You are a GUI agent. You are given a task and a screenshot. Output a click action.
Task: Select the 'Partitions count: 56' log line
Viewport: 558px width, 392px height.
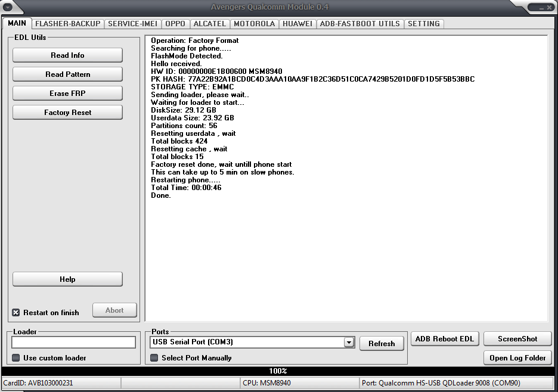[184, 126]
